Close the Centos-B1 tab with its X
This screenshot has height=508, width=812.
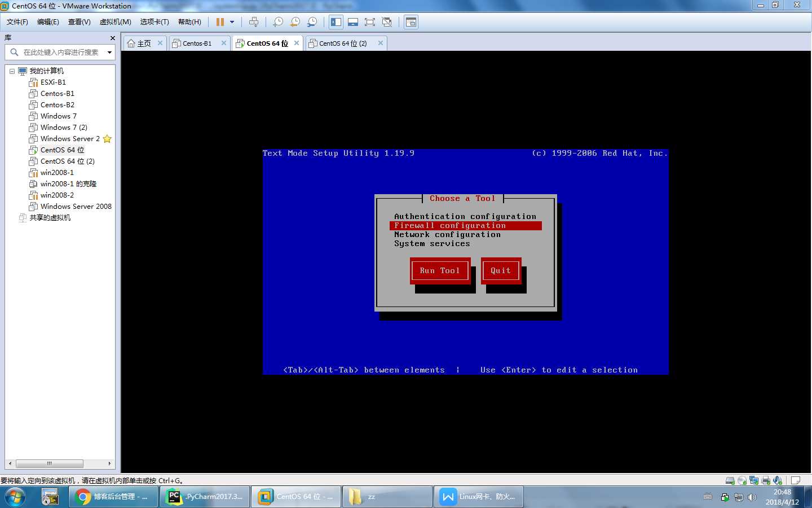tap(224, 43)
